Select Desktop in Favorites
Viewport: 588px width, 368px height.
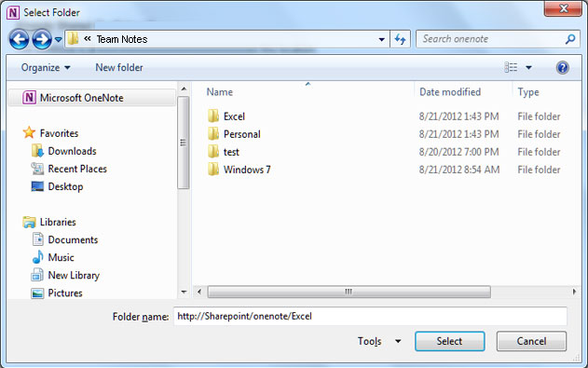pos(65,186)
